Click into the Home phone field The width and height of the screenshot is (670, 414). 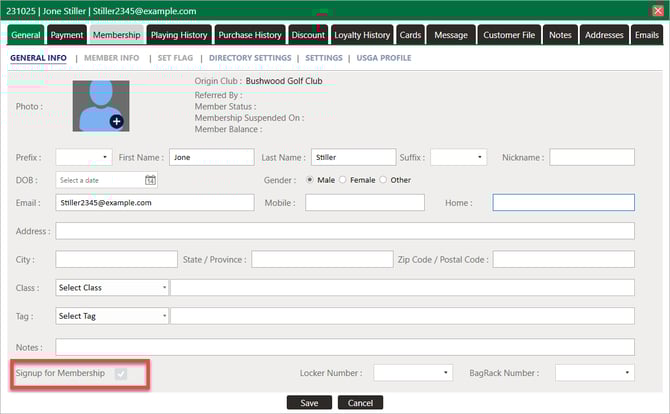point(563,202)
